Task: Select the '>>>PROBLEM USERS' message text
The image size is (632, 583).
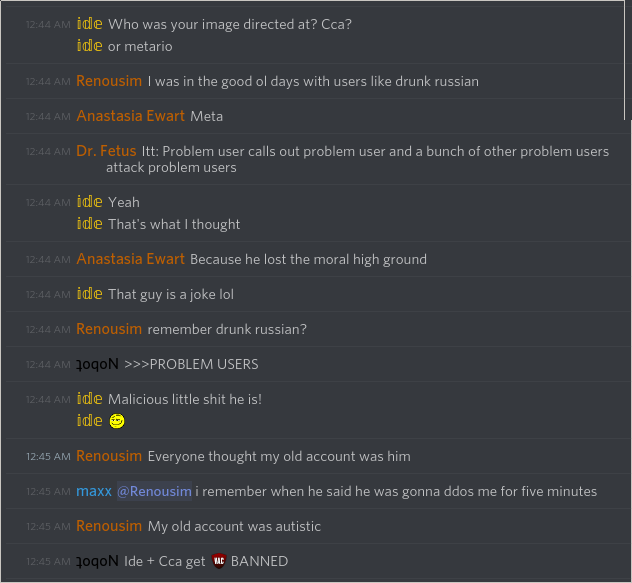Action: pos(191,364)
